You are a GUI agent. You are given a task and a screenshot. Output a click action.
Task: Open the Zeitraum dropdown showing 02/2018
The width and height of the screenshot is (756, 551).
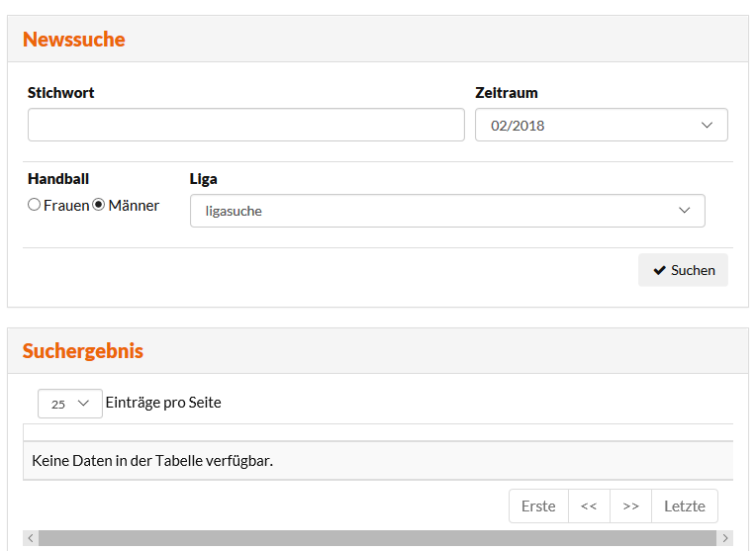coord(601,126)
